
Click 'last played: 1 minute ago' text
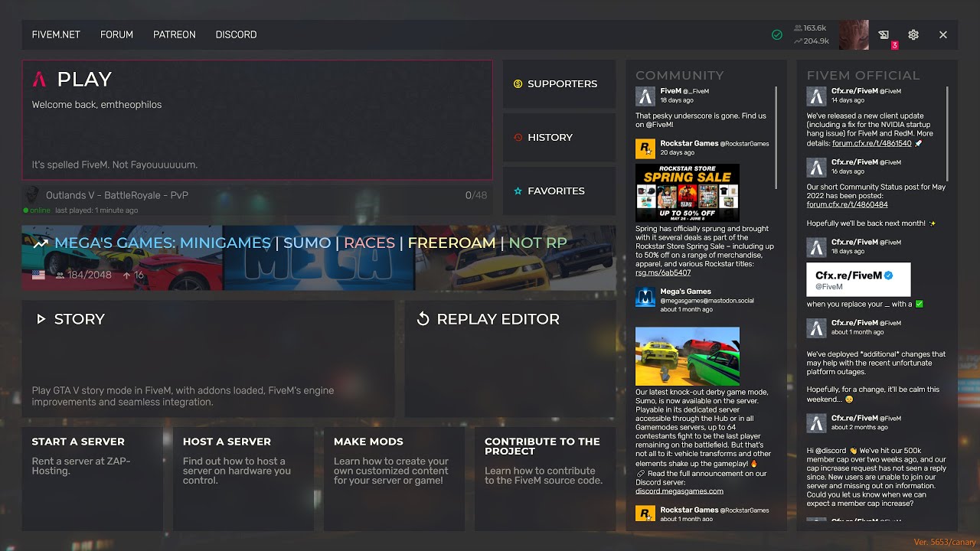point(96,210)
